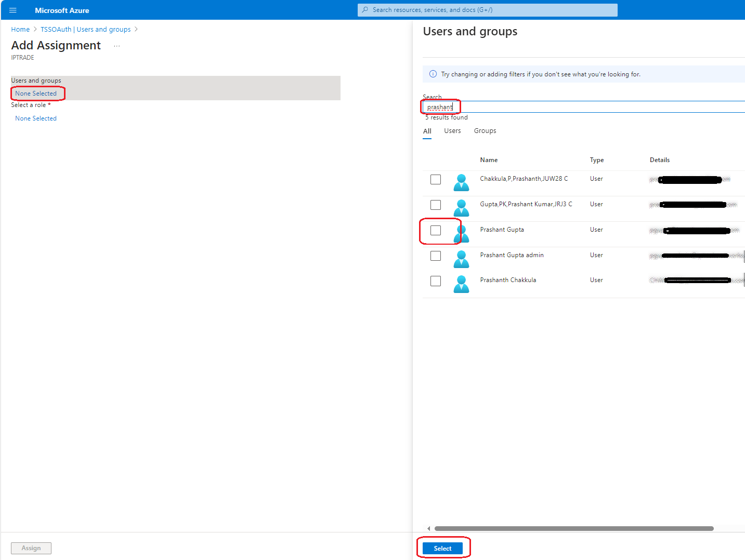Click the Assign button
745x560 pixels.
click(x=31, y=548)
